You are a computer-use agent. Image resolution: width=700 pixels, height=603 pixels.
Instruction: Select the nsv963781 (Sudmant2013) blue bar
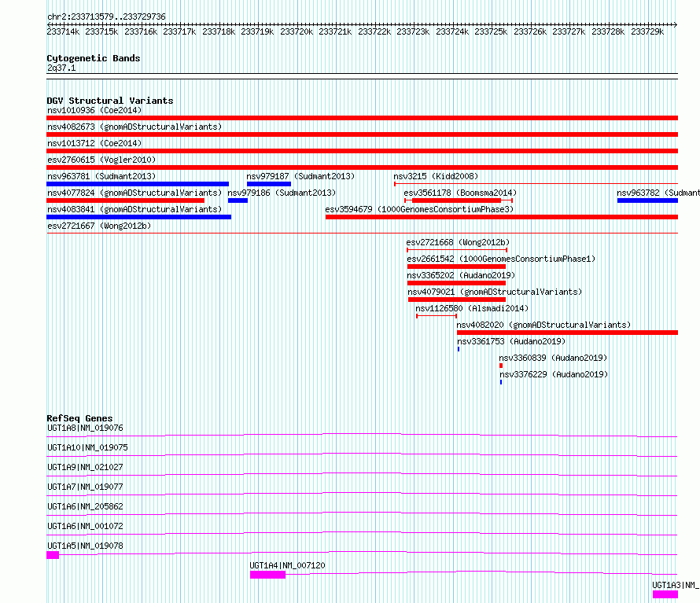coord(138,184)
